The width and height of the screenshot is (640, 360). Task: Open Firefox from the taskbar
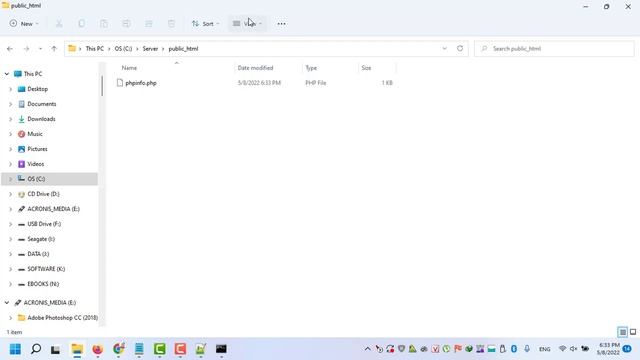pyautogui.click(x=98, y=349)
